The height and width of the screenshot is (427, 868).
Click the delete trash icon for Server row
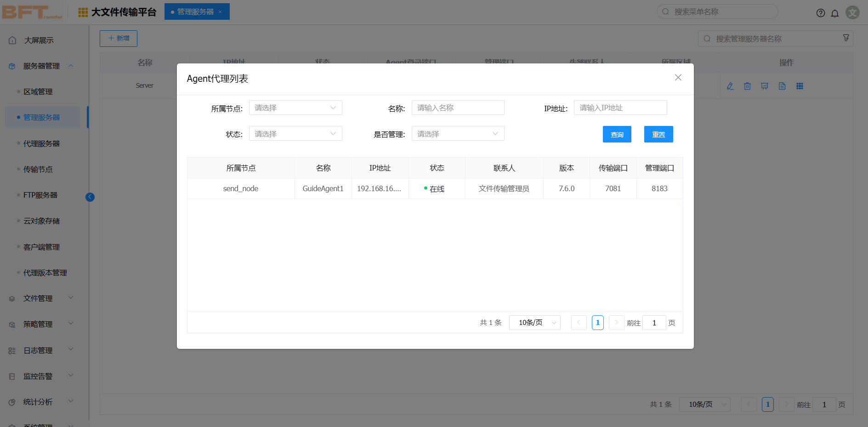pyautogui.click(x=747, y=86)
